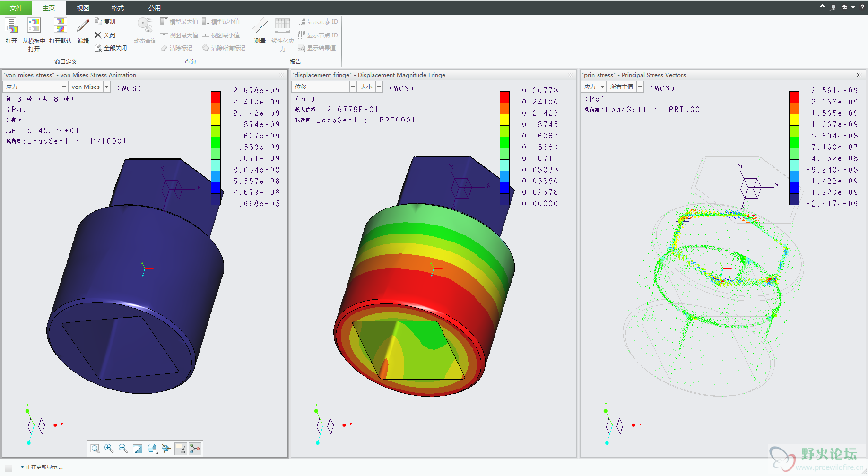Click the 视图最小值 view min icon
Screen dimensions: 868x476
(x=206, y=35)
